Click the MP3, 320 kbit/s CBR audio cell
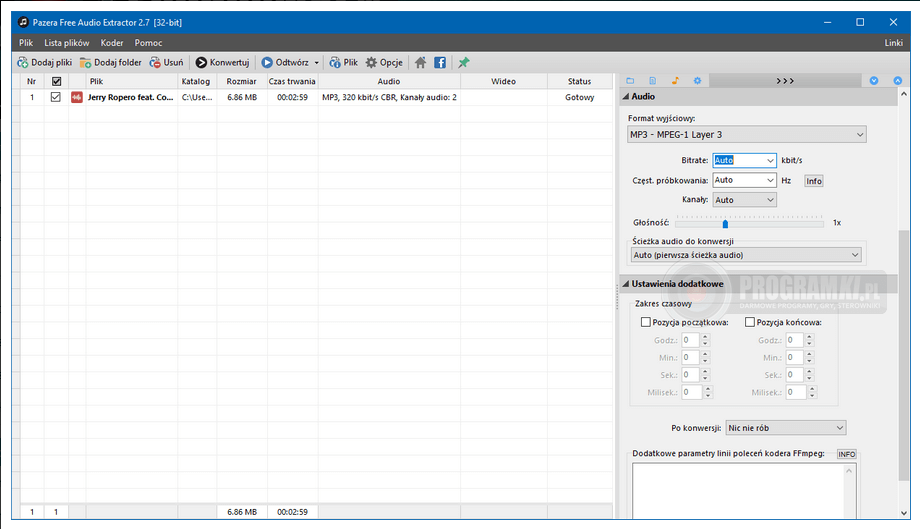 389,97
